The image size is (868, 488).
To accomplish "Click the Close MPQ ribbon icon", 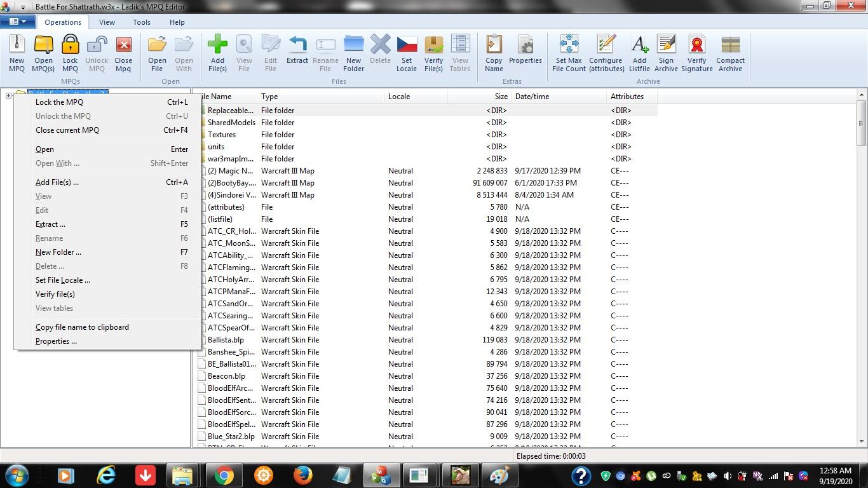I will click(123, 53).
